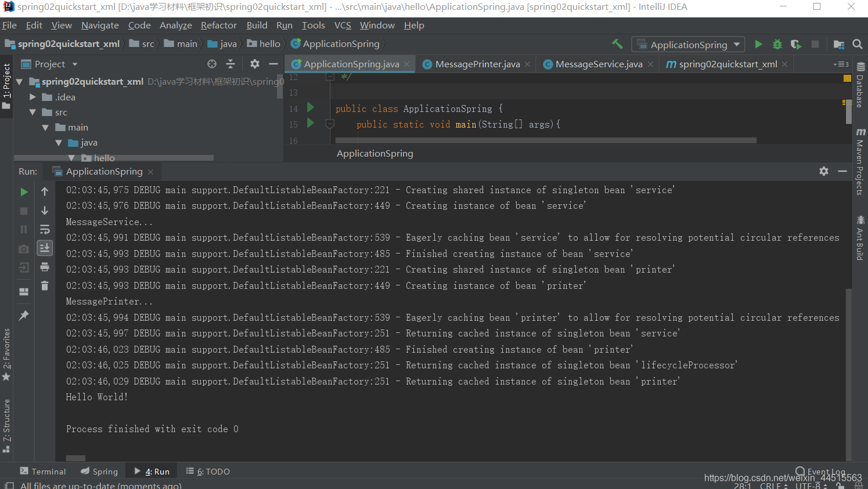Screen dimensions: 868x489
Task: Open the Spring tool window
Action: 99,472
